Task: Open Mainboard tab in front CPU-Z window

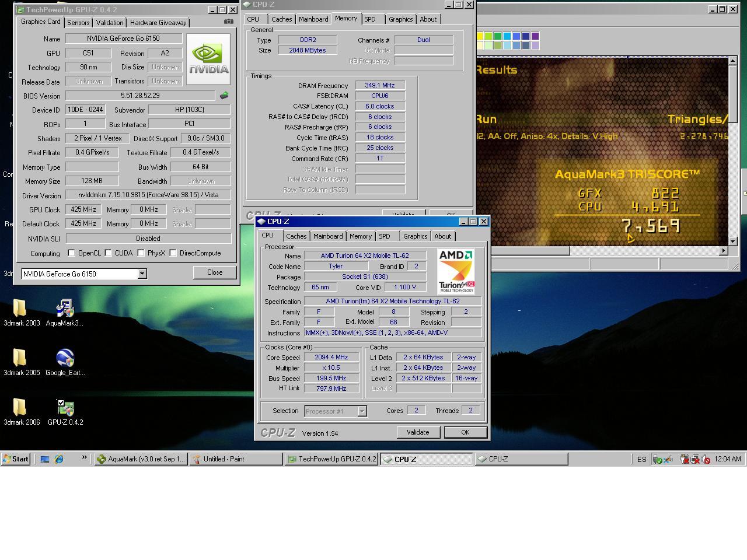Action: pos(328,236)
